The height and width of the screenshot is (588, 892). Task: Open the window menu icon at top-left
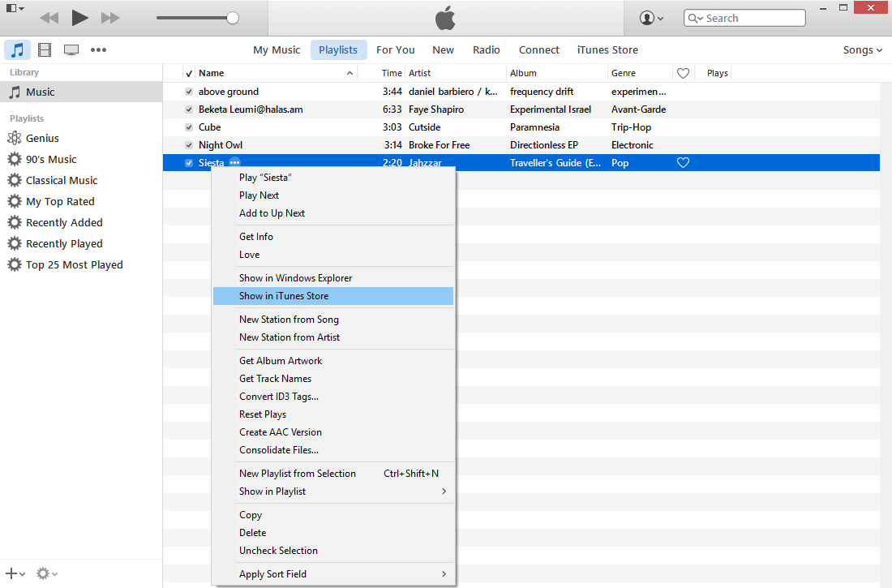(15, 9)
